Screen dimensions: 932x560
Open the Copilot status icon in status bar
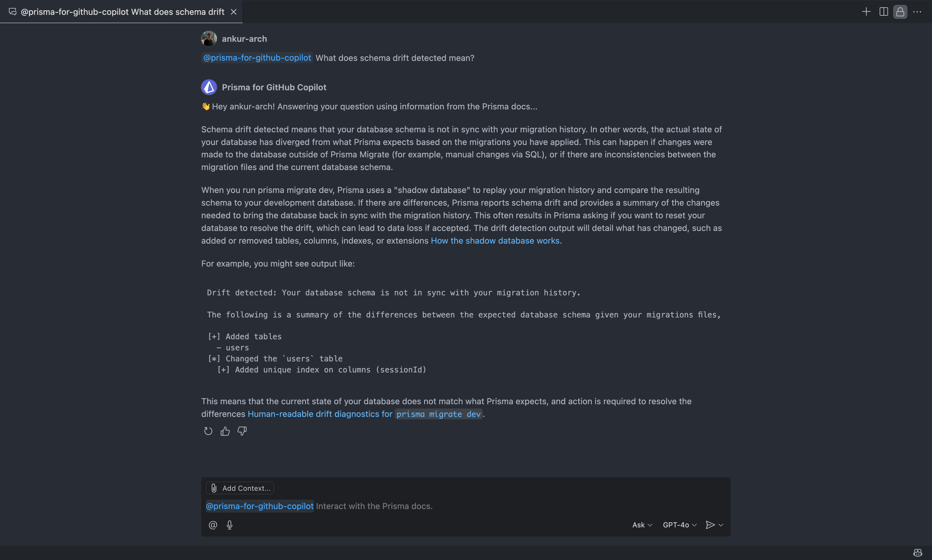click(917, 552)
